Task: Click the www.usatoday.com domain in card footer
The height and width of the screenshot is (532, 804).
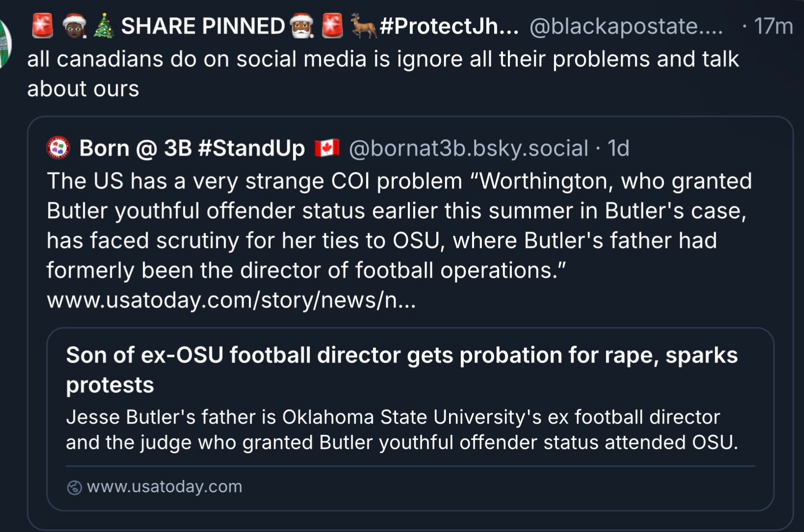Action: click(164, 487)
